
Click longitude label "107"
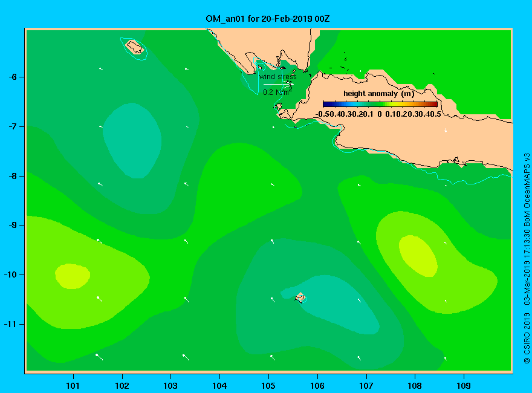coord(366,386)
